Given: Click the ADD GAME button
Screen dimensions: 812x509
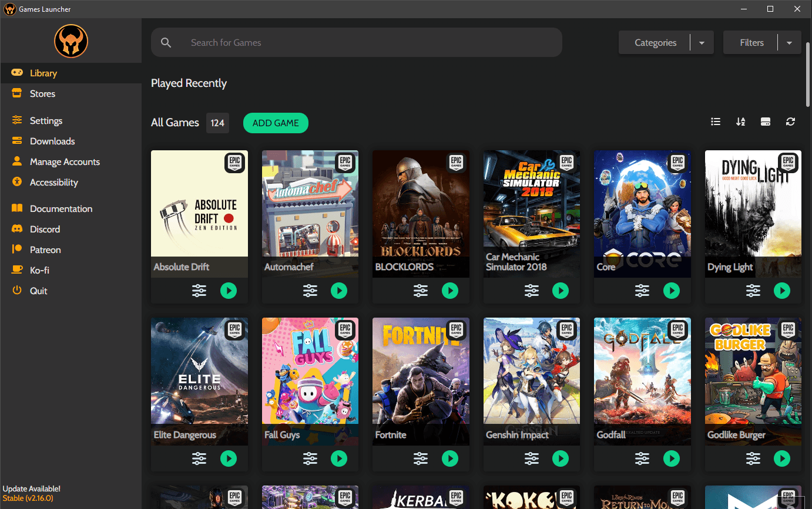Looking at the screenshot, I should [276, 123].
